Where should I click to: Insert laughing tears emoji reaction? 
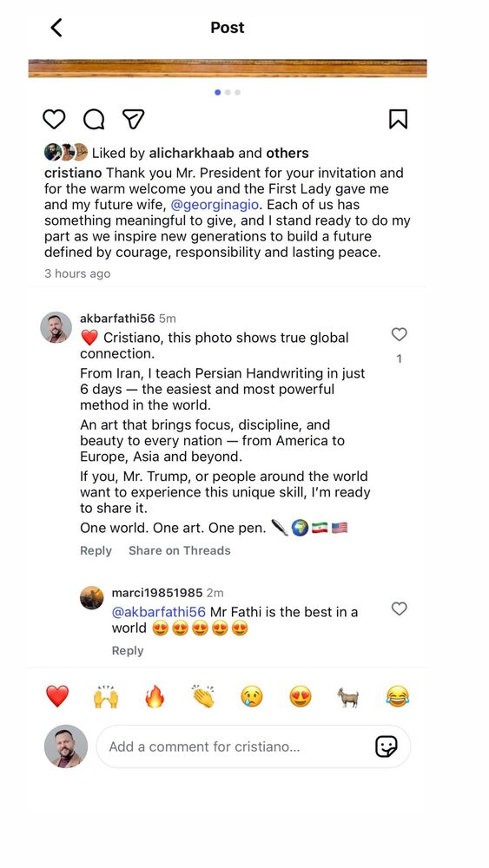(398, 696)
